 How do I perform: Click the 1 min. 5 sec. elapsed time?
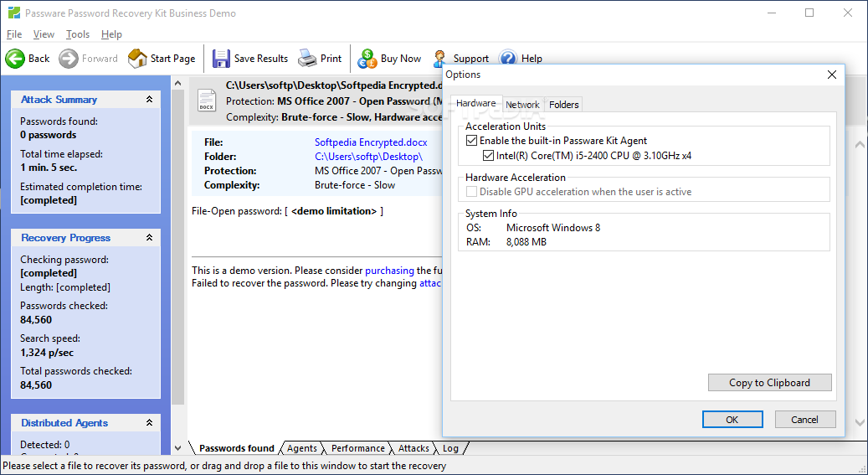pyautogui.click(x=49, y=168)
